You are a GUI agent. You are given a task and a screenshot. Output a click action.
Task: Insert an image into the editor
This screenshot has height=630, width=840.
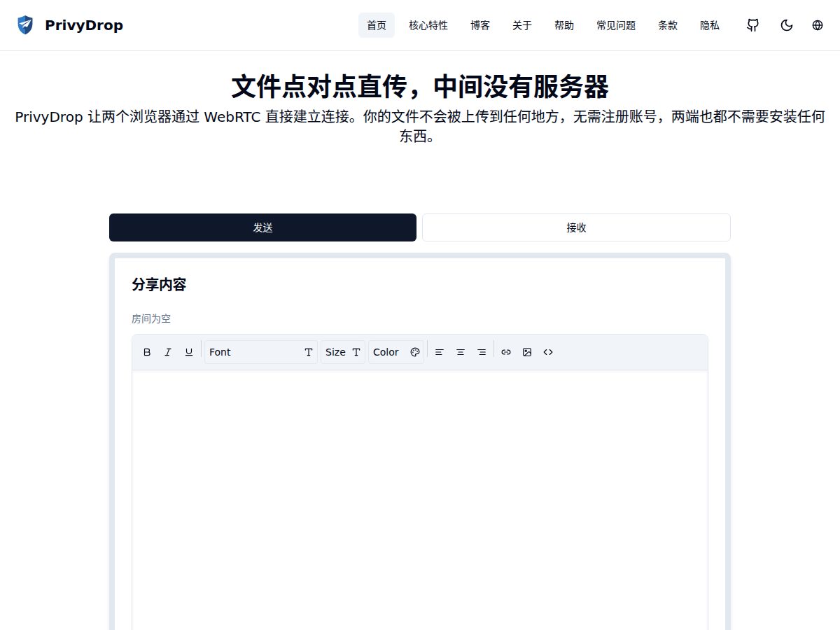coord(527,352)
